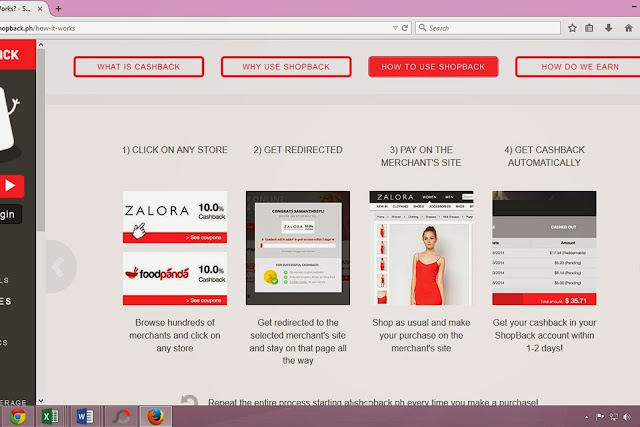Viewport: 640px width, 427px height.
Task: Click 'Browse hundreds of merchants' description text
Action: (175, 335)
